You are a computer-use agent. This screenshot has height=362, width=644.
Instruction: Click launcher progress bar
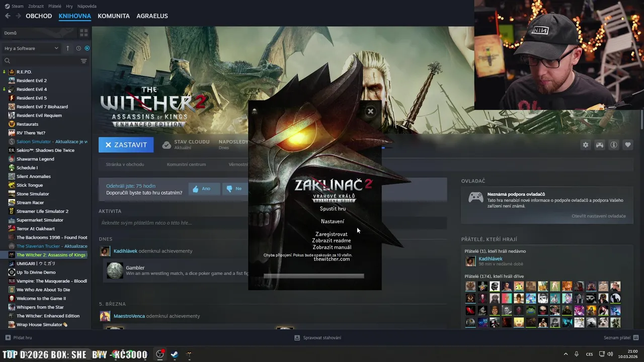313,276
